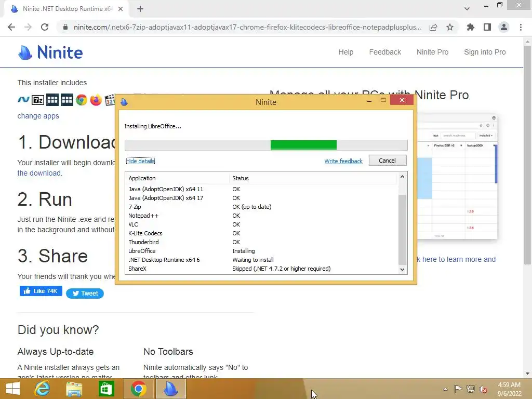532x399 pixels.
Task: Go back using the browser back arrow
Action: click(11, 27)
